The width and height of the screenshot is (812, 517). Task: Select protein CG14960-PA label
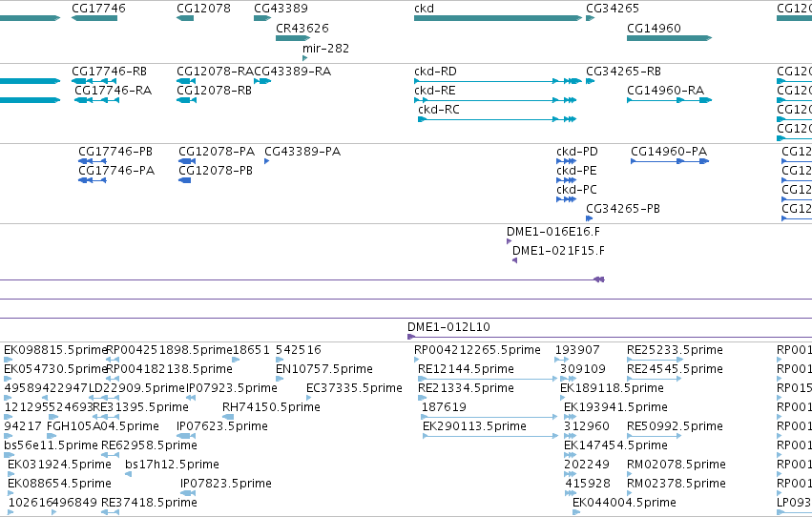click(669, 151)
